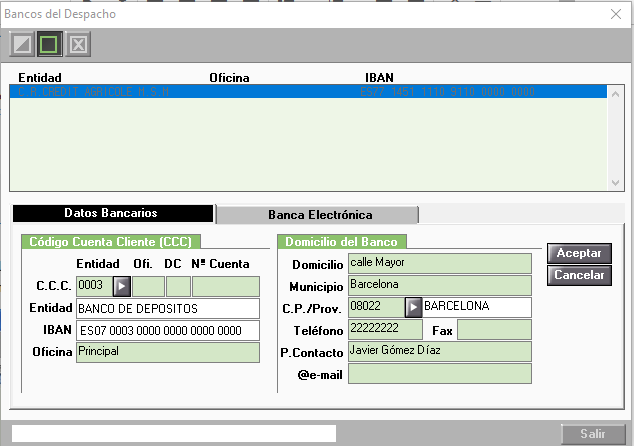Click the Teléfono field 22222222
The image size is (634, 446).
point(385,330)
